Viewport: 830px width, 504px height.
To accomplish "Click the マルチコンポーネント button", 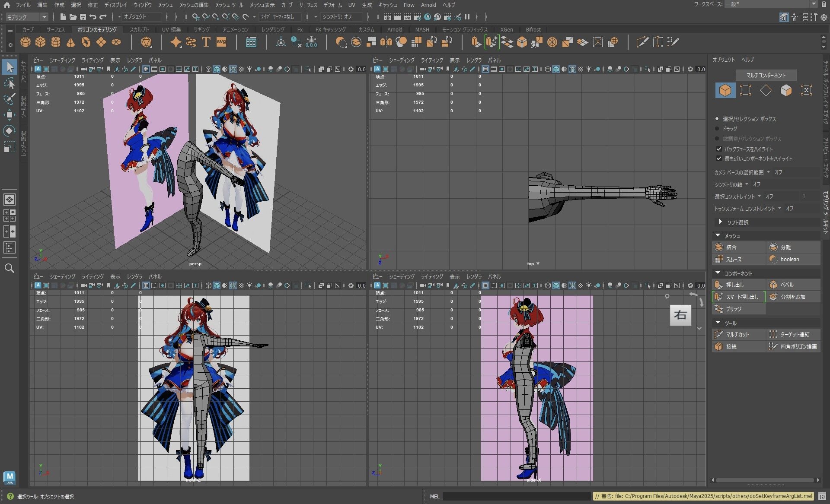I will tap(766, 75).
